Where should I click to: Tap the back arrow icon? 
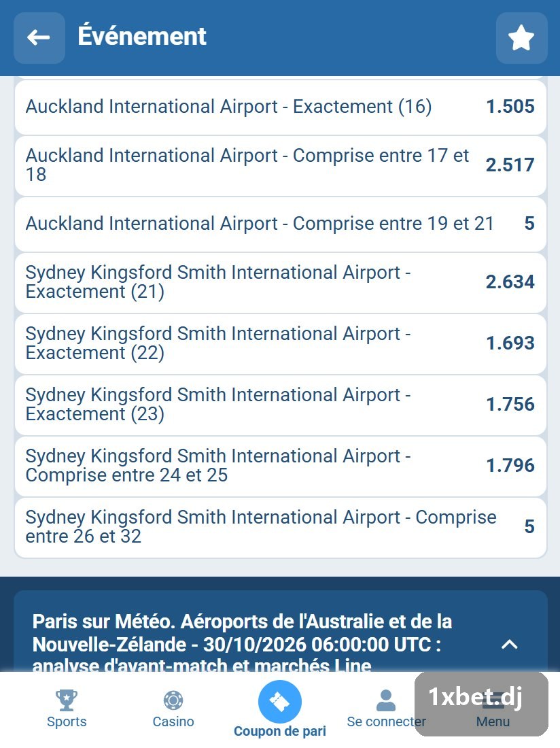[39, 37]
